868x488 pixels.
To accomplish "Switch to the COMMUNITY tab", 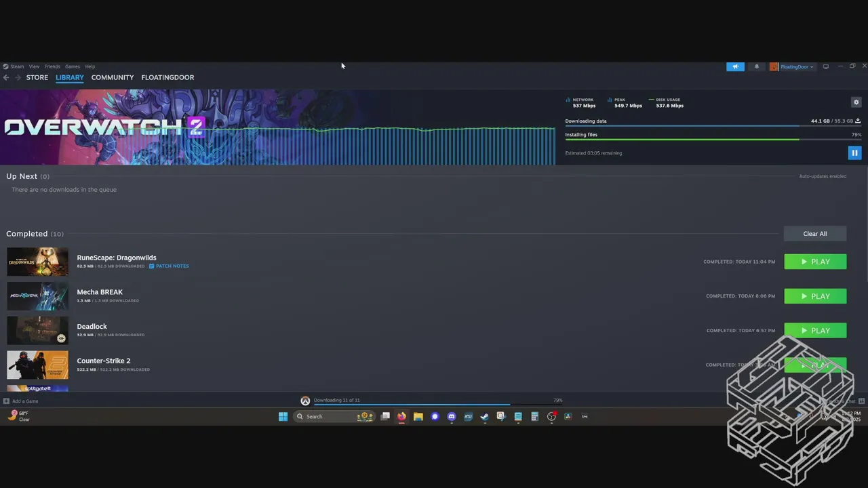I will 113,77.
